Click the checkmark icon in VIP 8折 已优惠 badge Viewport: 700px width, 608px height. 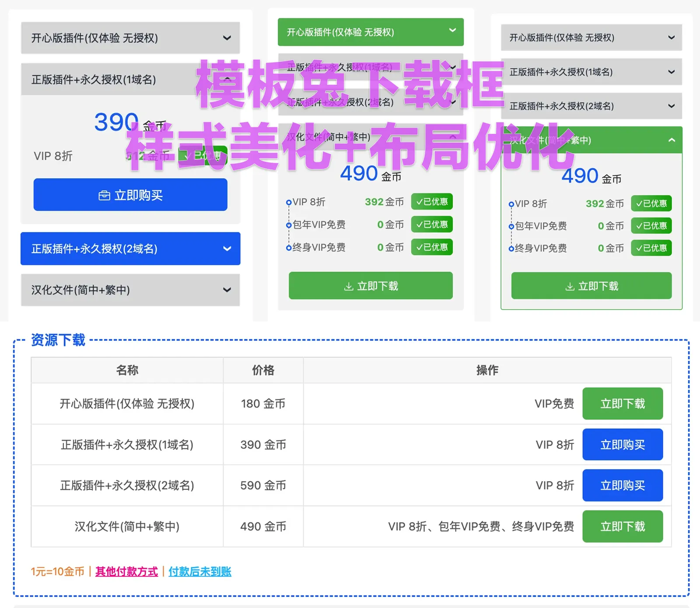[420, 202]
